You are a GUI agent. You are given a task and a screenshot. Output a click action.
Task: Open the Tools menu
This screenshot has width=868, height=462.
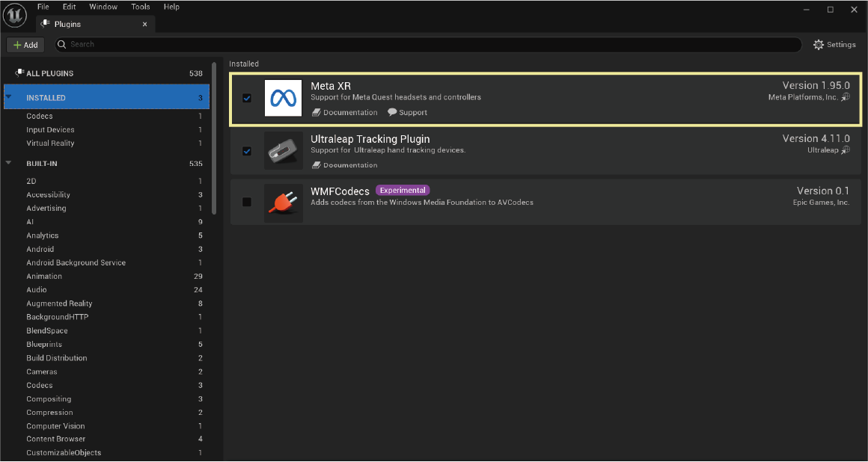(x=141, y=7)
